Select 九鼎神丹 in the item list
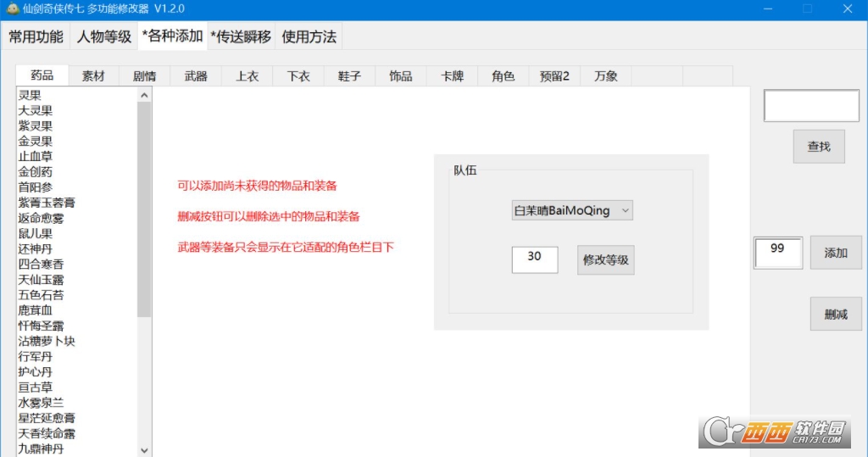The height and width of the screenshot is (457, 868). click(41, 449)
